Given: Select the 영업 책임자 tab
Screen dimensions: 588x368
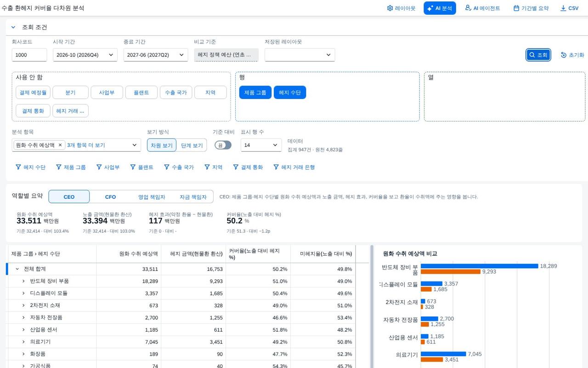Looking at the screenshot, I should (x=152, y=197).
